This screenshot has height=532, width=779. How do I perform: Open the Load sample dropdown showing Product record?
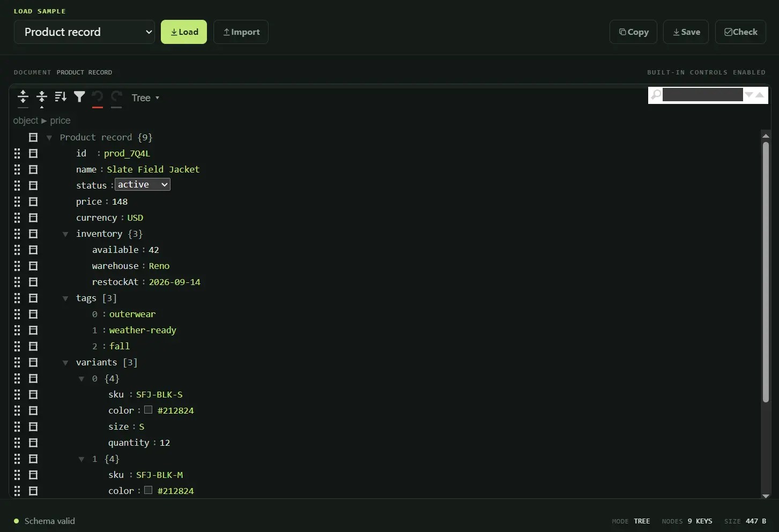84,32
